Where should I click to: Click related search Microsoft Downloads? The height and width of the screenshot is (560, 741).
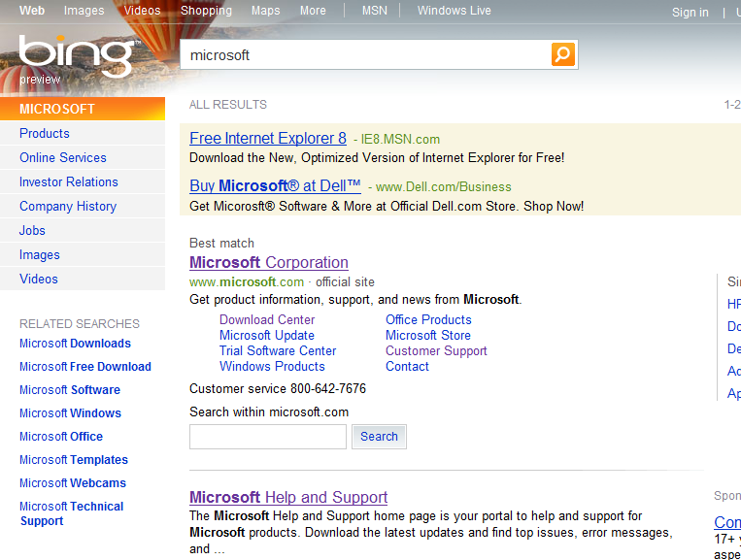pos(75,344)
